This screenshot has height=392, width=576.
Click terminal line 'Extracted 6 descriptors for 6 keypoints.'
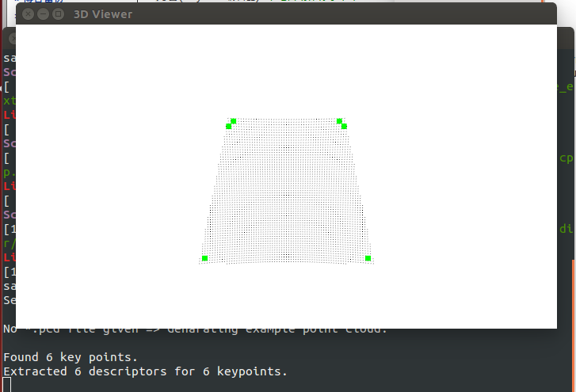145,371
